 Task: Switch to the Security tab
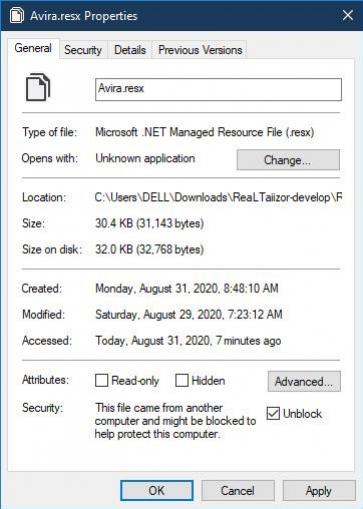[83, 50]
